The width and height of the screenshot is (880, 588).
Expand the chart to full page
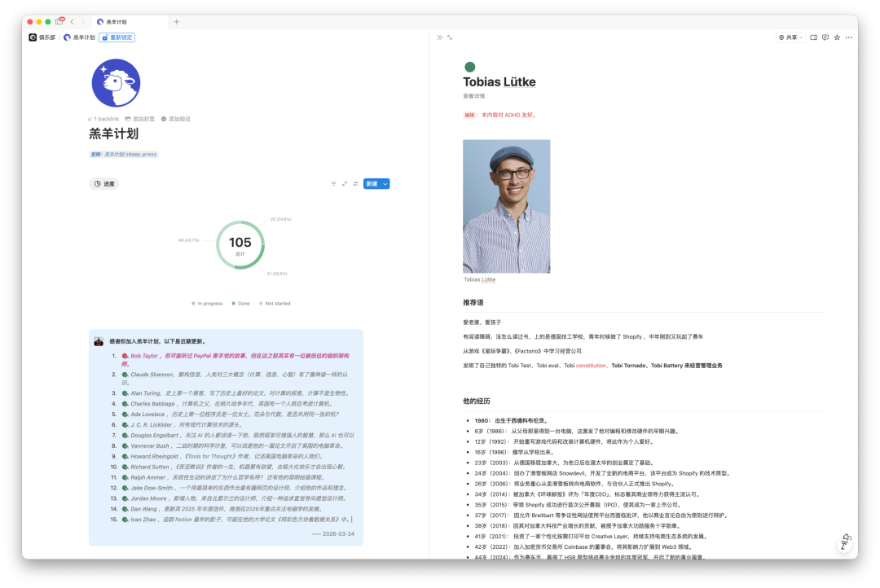(x=345, y=184)
